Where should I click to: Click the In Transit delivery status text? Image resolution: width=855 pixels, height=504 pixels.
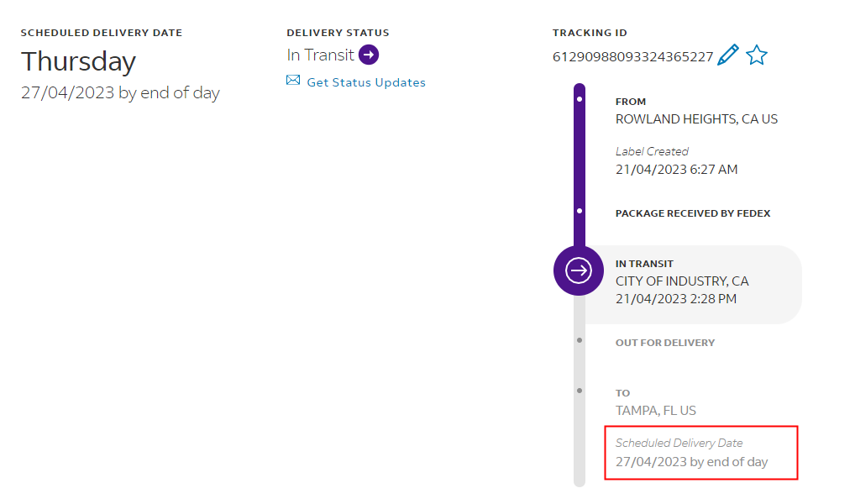[x=320, y=55]
